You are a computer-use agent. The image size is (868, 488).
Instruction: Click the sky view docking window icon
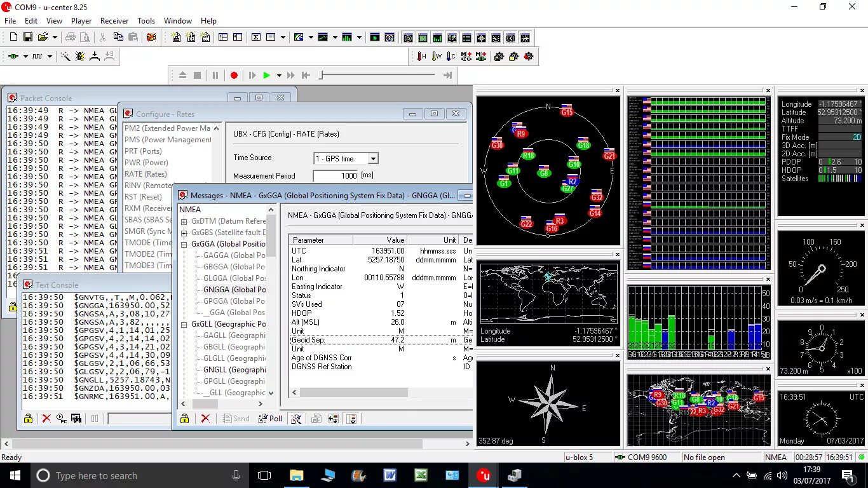pos(408,37)
